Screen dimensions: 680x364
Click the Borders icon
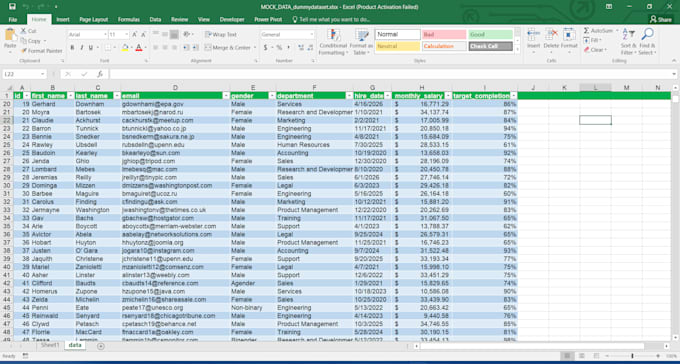click(x=108, y=47)
